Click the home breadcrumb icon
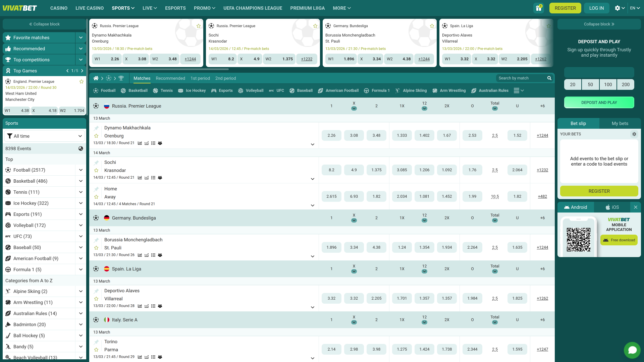The height and width of the screenshot is (362, 644). tap(96, 78)
